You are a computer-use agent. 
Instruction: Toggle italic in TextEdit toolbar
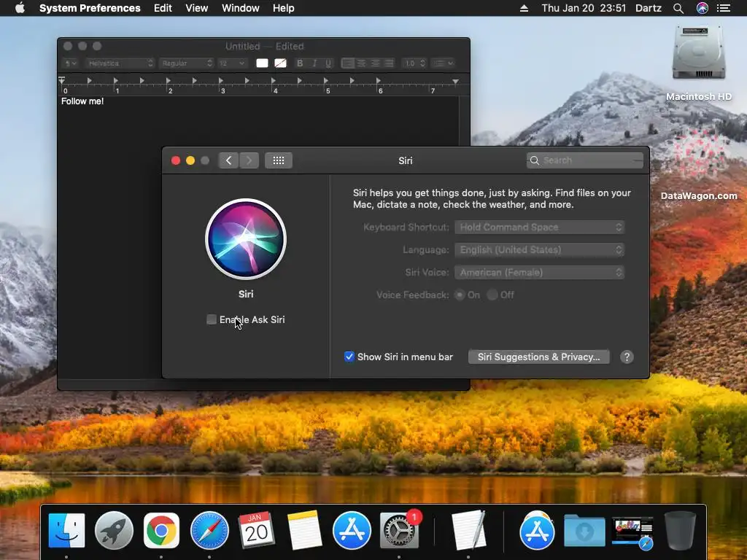pos(314,63)
